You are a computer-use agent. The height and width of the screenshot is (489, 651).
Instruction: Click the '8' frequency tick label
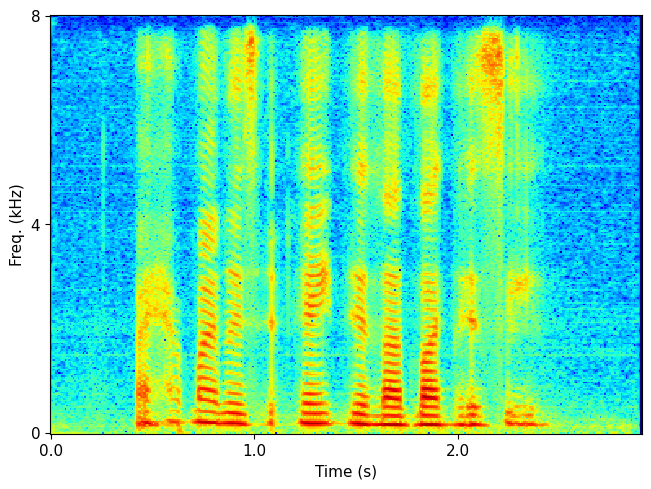click(36, 17)
